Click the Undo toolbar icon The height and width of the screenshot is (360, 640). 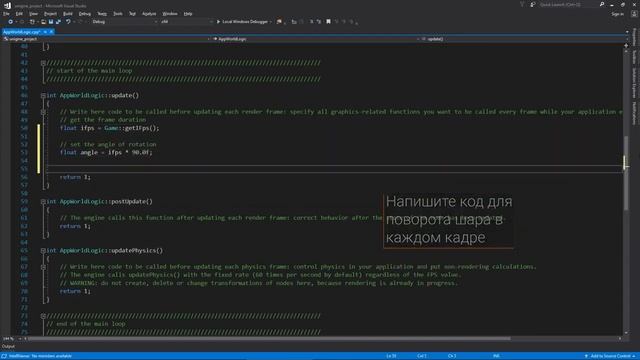[68, 22]
